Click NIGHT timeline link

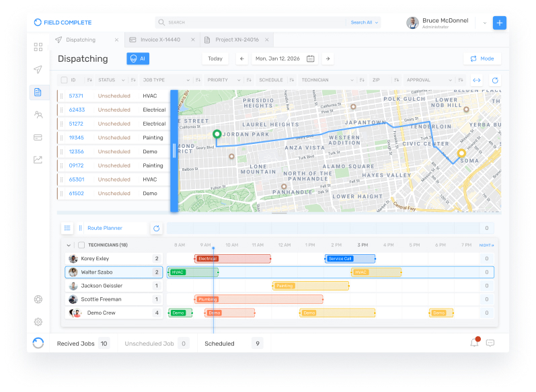(x=486, y=245)
